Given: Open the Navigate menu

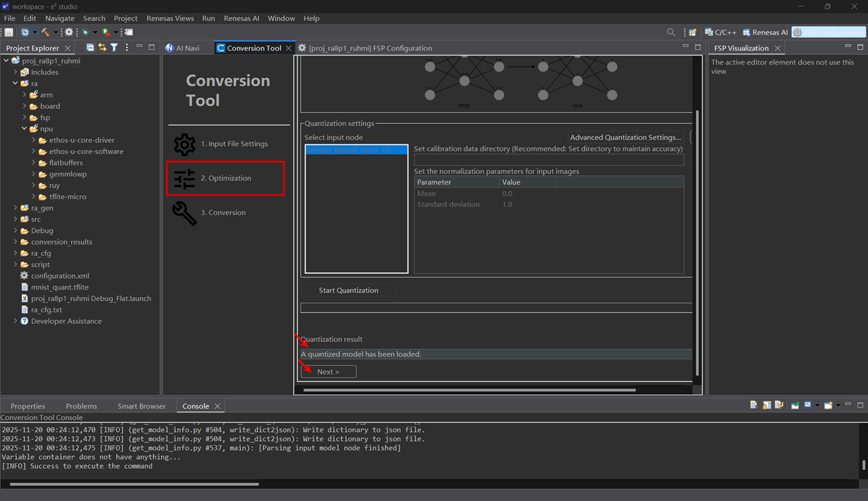Looking at the screenshot, I should click(59, 18).
